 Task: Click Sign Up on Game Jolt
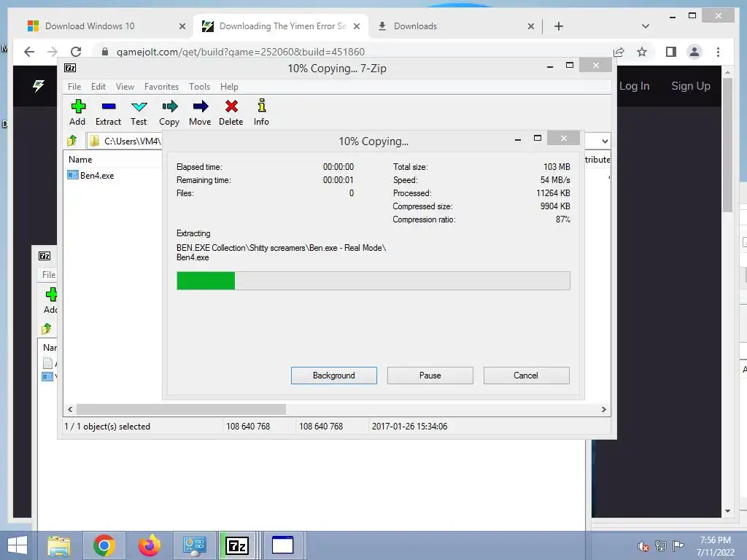(x=691, y=86)
